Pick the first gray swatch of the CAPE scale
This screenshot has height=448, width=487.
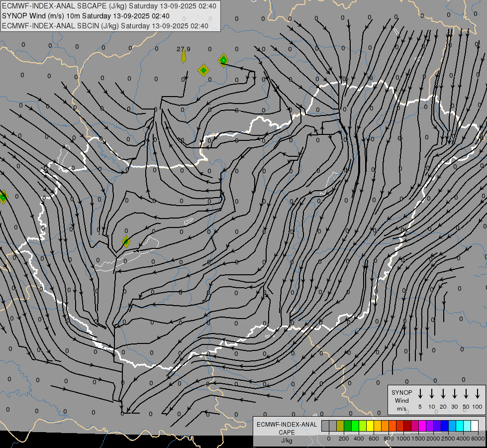pos(325,426)
